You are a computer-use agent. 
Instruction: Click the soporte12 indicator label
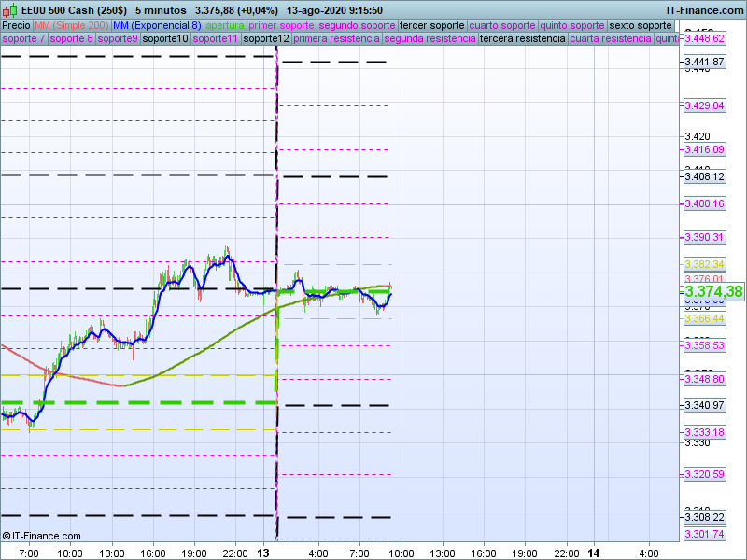(x=265, y=39)
